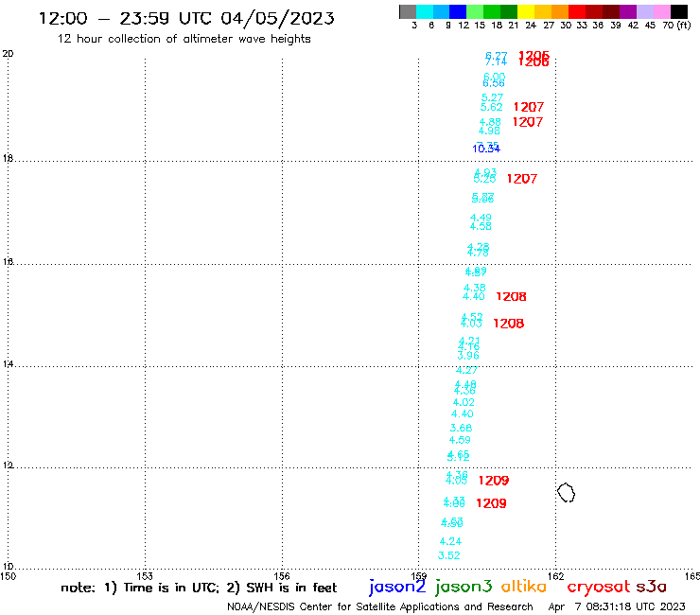Select the lavender swatch in the legend
700x615 pixels.
(x=644, y=11)
